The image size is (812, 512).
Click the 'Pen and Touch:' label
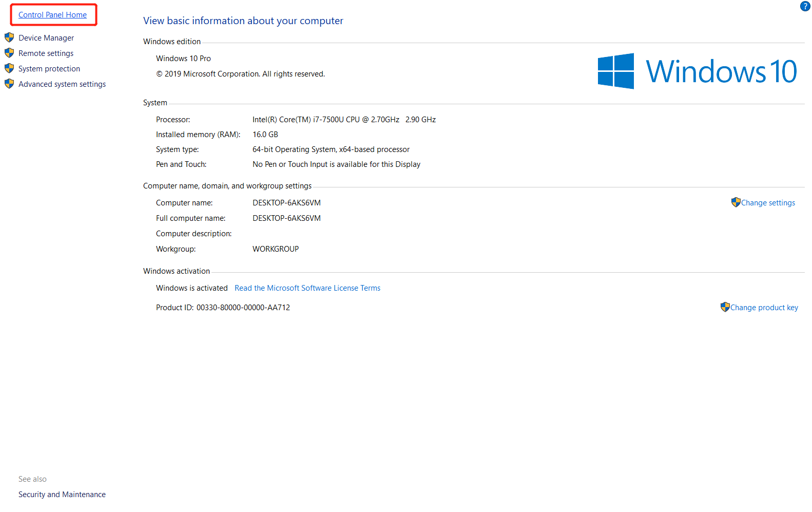click(181, 164)
